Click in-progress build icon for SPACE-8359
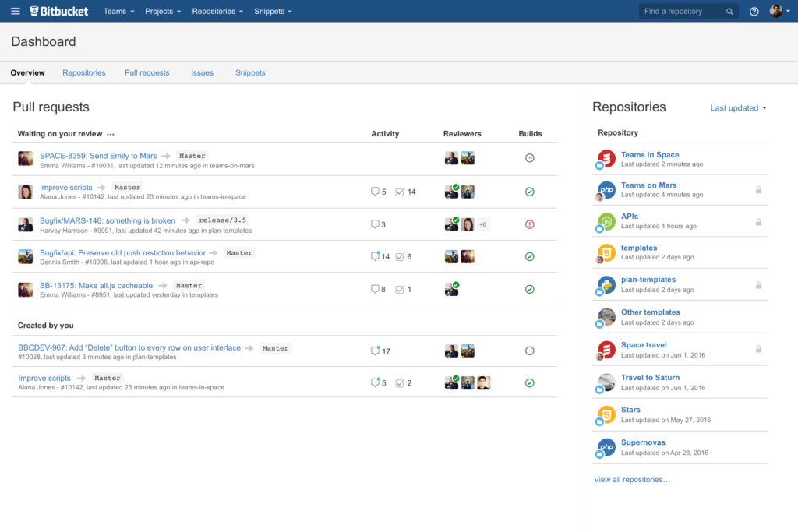The height and width of the screenshot is (532, 798). click(x=529, y=158)
